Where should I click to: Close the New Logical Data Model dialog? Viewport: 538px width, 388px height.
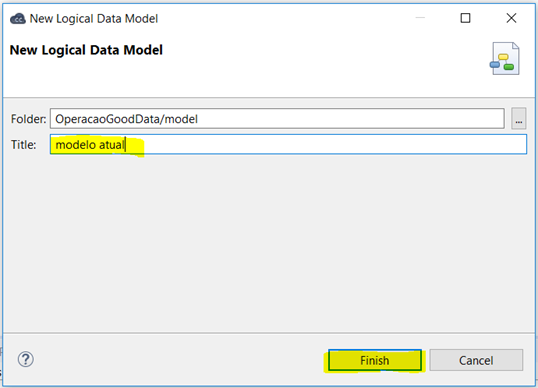click(511, 18)
